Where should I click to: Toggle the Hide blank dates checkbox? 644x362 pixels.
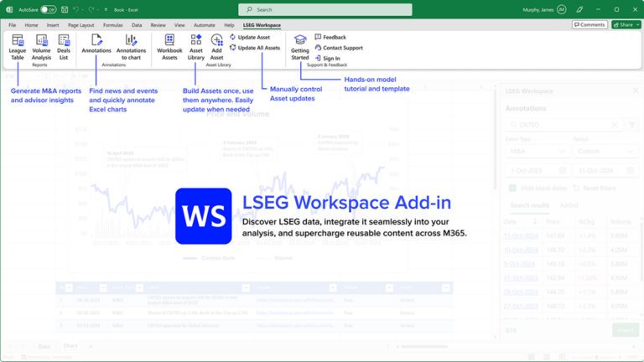tap(512, 188)
